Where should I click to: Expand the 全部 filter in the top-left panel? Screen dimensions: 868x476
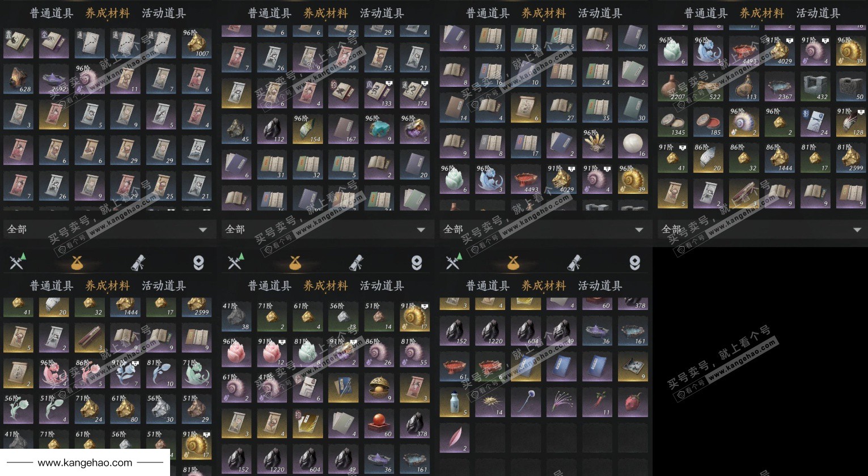[108, 229]
